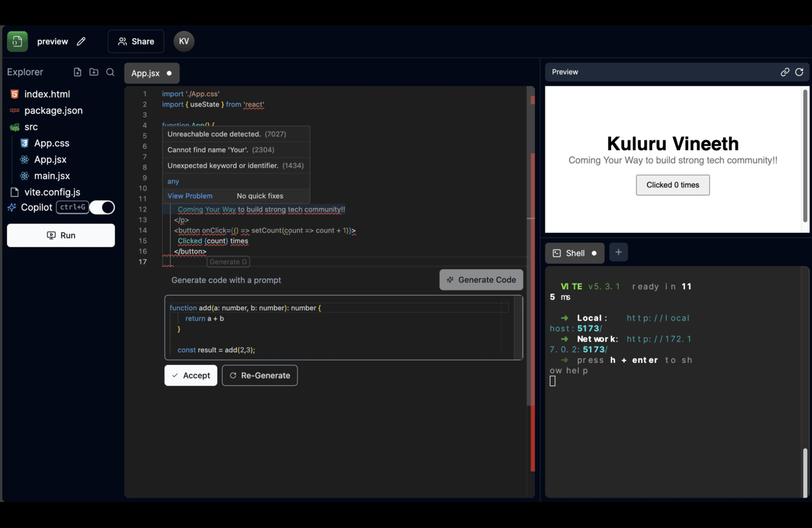Disable the Copilot toggle
The image size is (812, 528).
click(101, 207)
